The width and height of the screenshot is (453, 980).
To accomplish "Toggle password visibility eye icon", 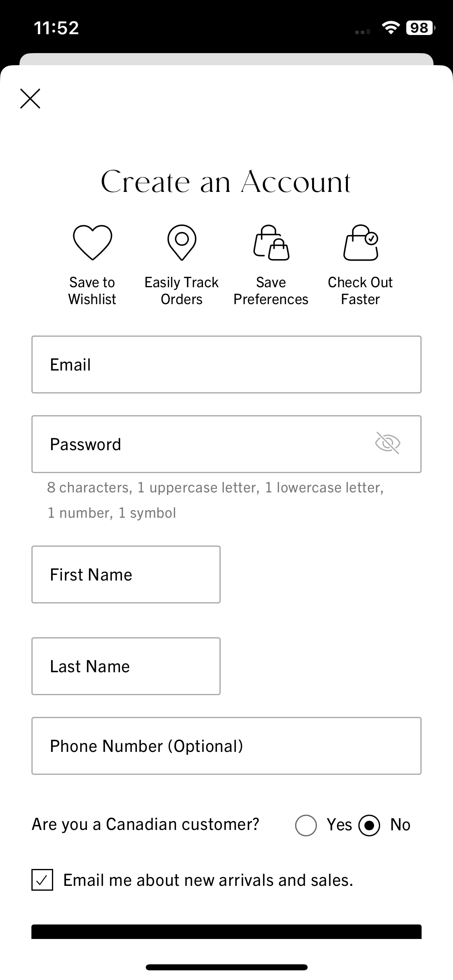I will (x=387, y=443).
